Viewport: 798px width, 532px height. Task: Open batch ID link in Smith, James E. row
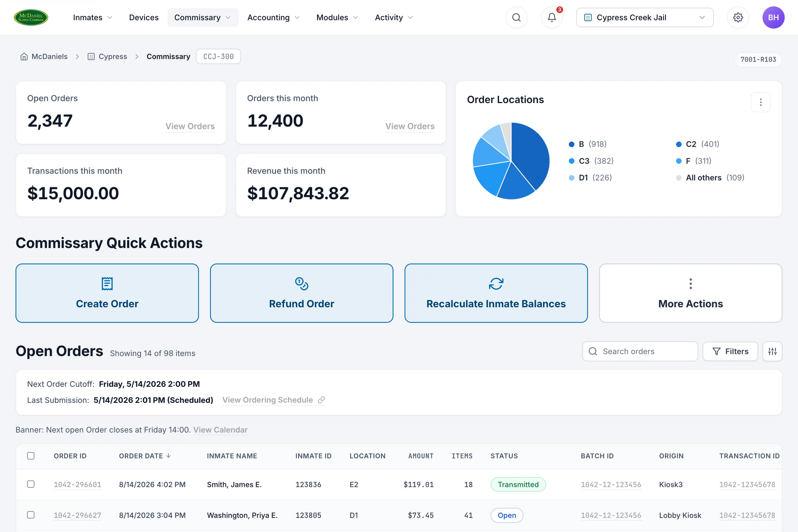pos(611,484)
